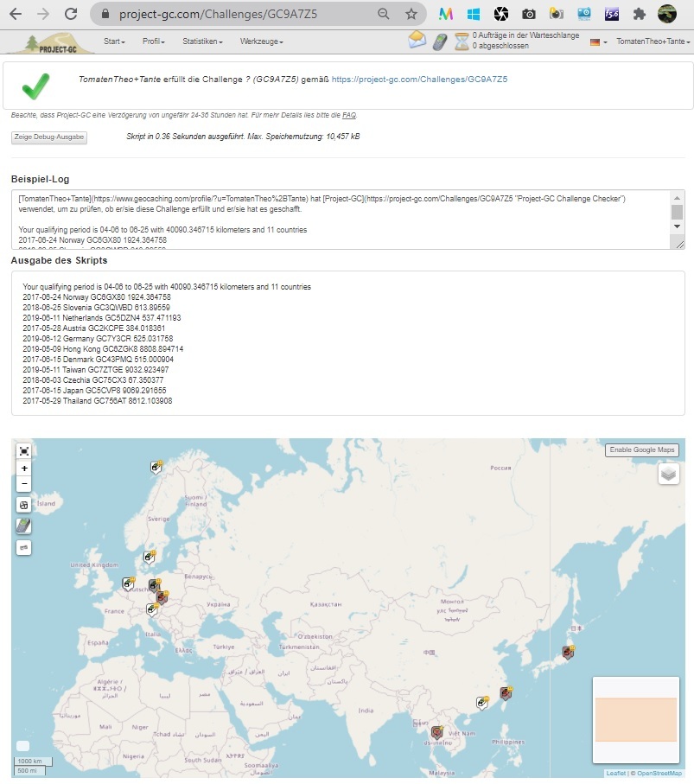This screenshot has width=694, height=784.
Task: Zoom in on the map with plus
Action: (24, 468)
